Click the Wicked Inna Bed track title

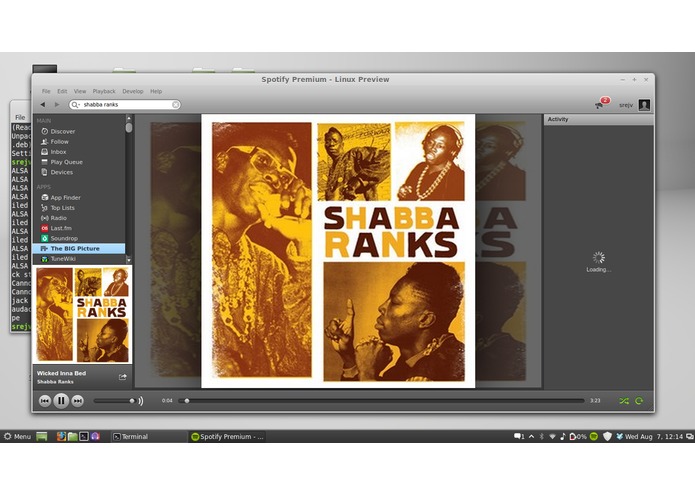point(61,373)
